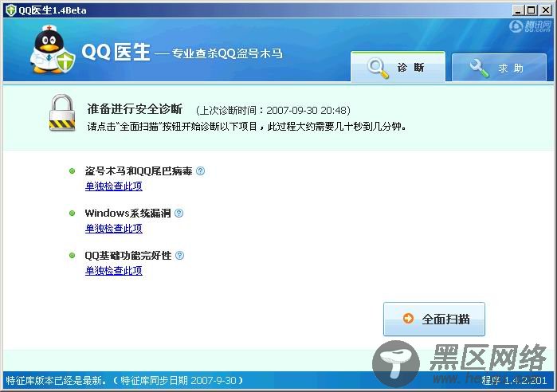The width and height of the screenshot is (557, 392).
Task: Click the wrench icon on 求助 tab
Action: tap(479, 69)
